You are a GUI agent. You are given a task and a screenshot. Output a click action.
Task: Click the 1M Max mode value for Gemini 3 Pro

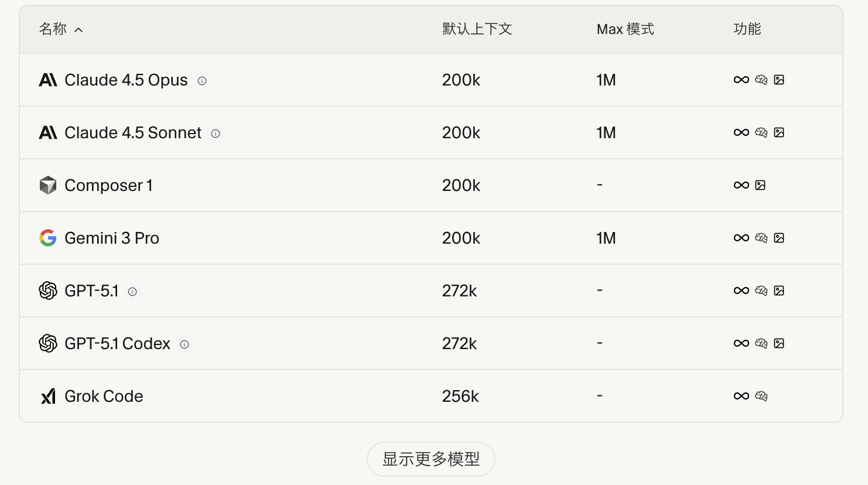pos(606,238)
